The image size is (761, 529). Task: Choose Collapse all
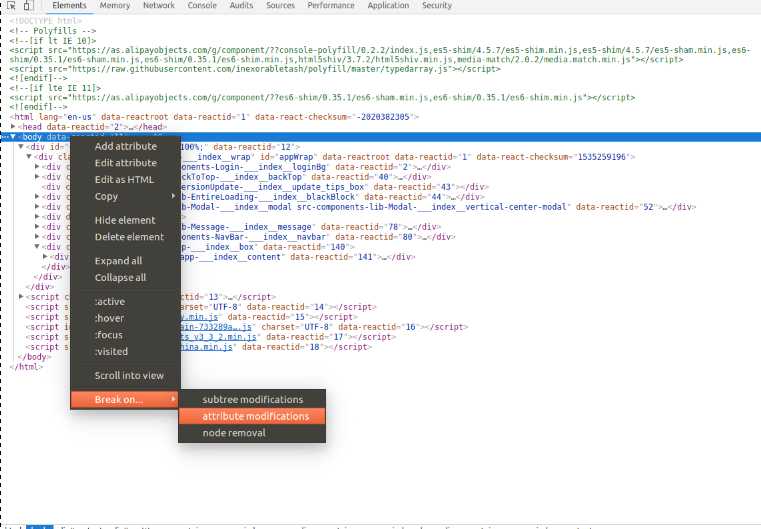tap(126, 278)
